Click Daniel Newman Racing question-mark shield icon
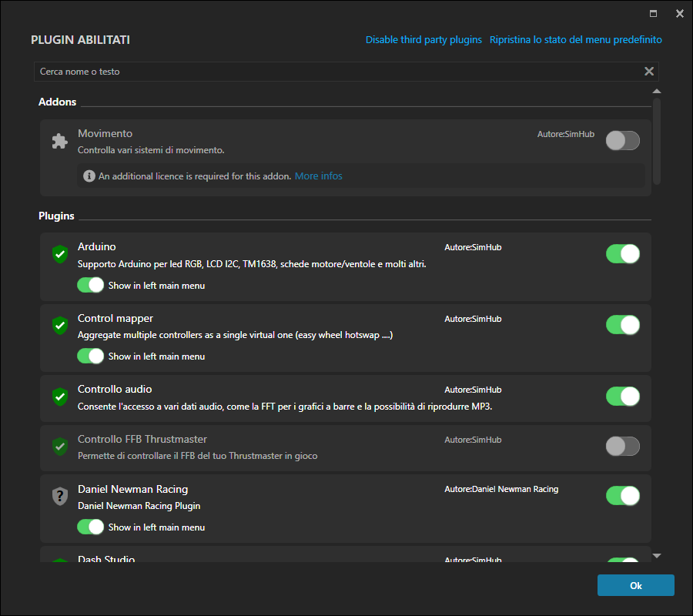The height and width of the screenshot is (616, 693). coord(59,497)
